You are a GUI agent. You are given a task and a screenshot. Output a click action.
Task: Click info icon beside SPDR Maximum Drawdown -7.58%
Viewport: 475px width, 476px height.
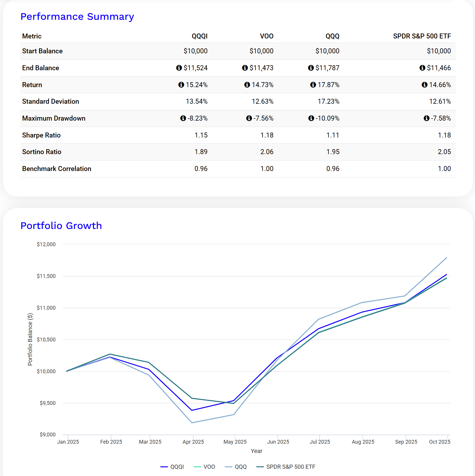[426, 118]
